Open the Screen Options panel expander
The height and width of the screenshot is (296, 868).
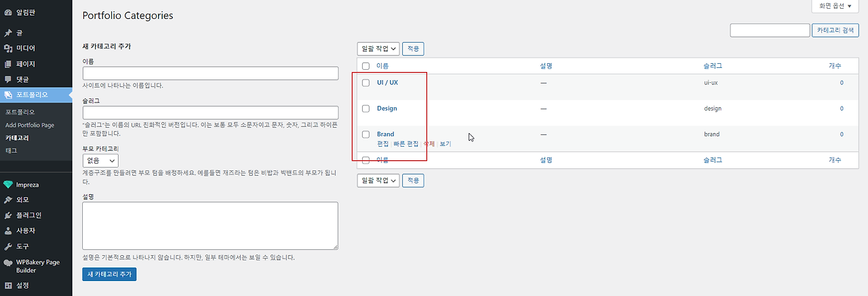(834, 5)
